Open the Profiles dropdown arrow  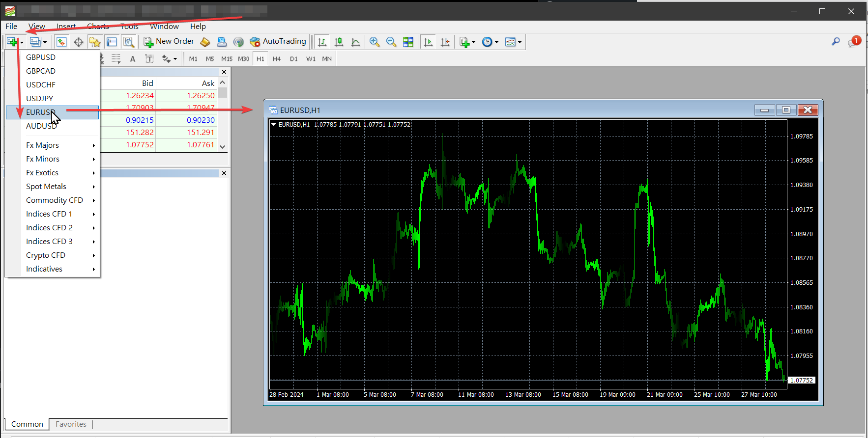(x=45, y=42)
